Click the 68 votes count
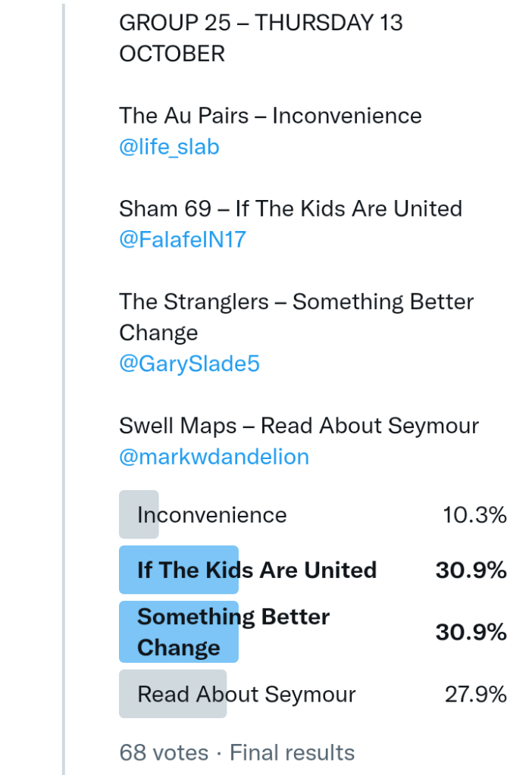 [x=163, y=752]
